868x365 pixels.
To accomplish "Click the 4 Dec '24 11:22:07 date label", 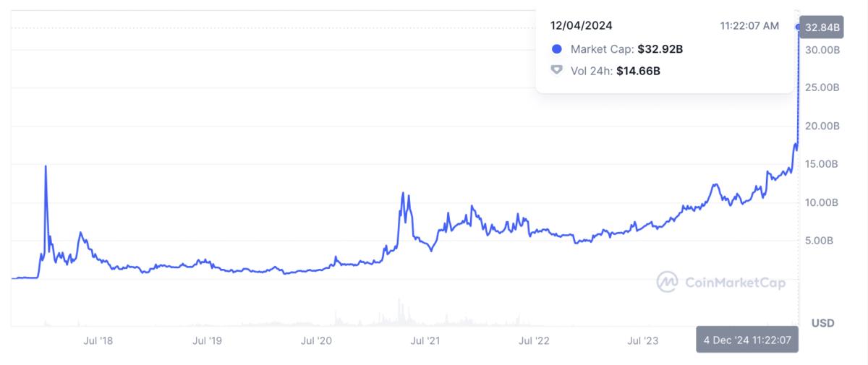I will point(747,339).
